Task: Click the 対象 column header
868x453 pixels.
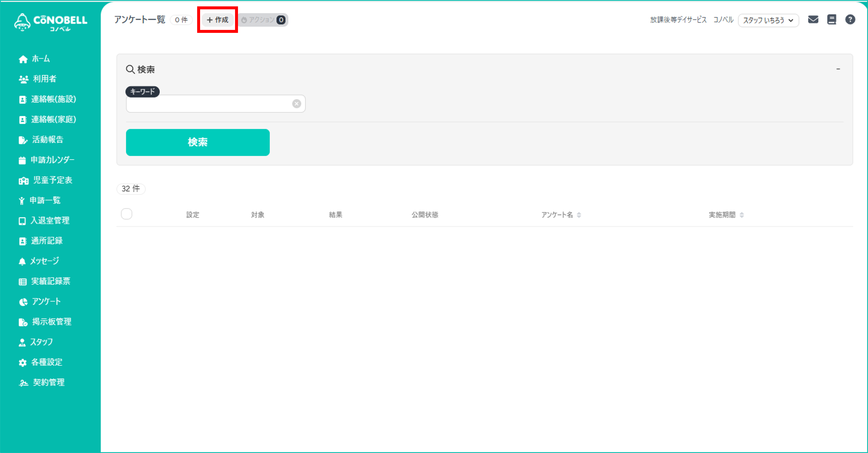Action: (x=257, y=215)
